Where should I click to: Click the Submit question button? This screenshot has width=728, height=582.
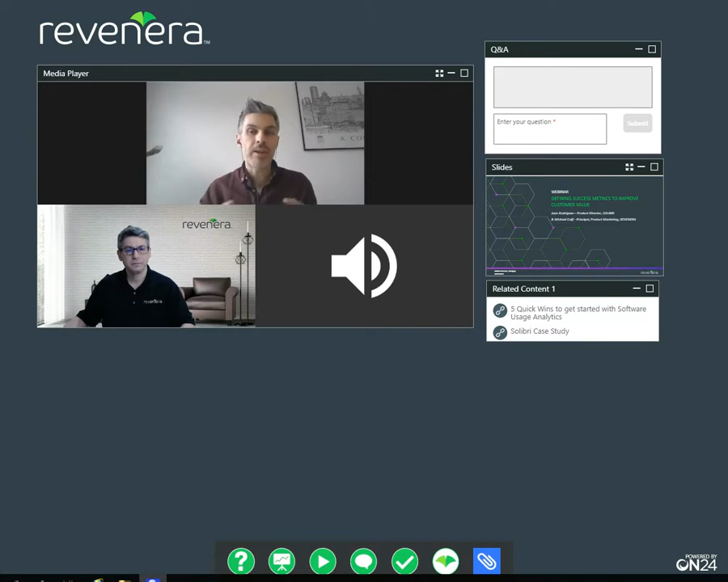click(637, 123)
